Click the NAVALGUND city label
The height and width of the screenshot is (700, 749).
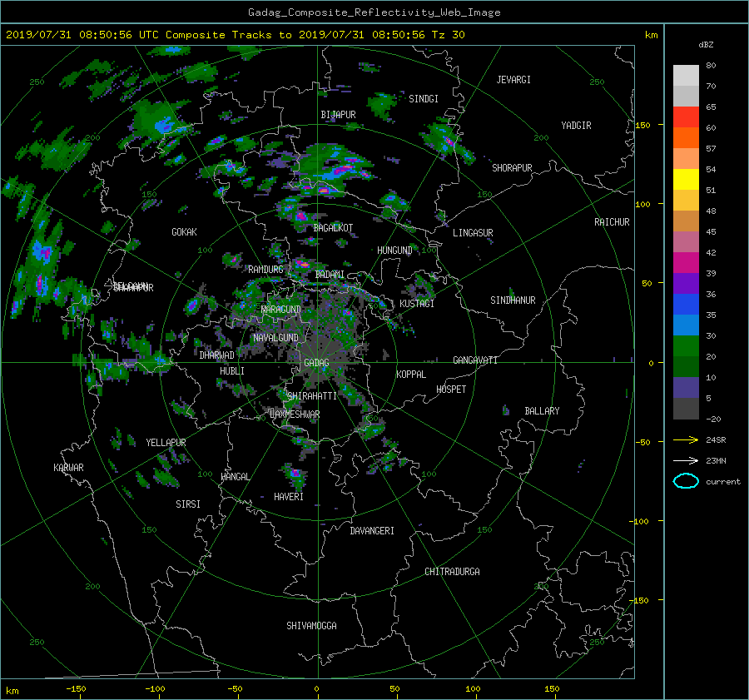(x=275, y=338)
